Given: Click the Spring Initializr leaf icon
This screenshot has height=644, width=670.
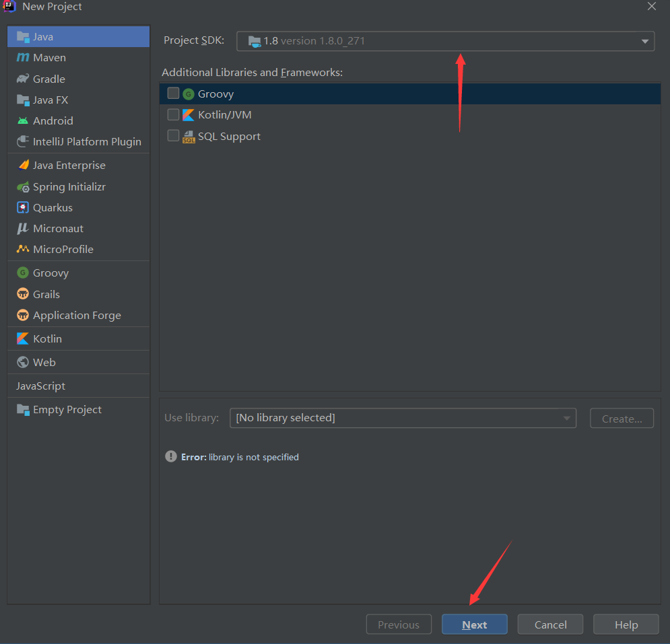Looking at the screenshot, I should [x=23, y=187].
